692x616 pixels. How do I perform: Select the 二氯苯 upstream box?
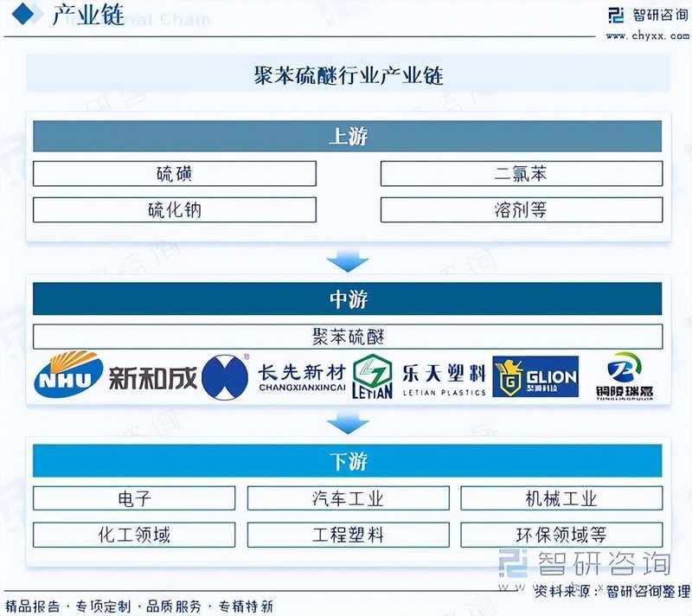pyautogui.click(x=521, y=172)
